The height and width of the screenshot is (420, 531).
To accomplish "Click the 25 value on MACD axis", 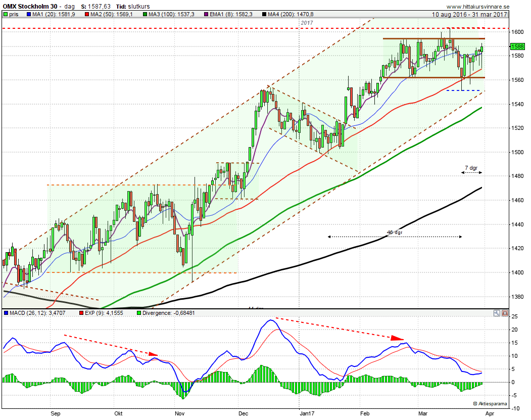I will 515,317.
